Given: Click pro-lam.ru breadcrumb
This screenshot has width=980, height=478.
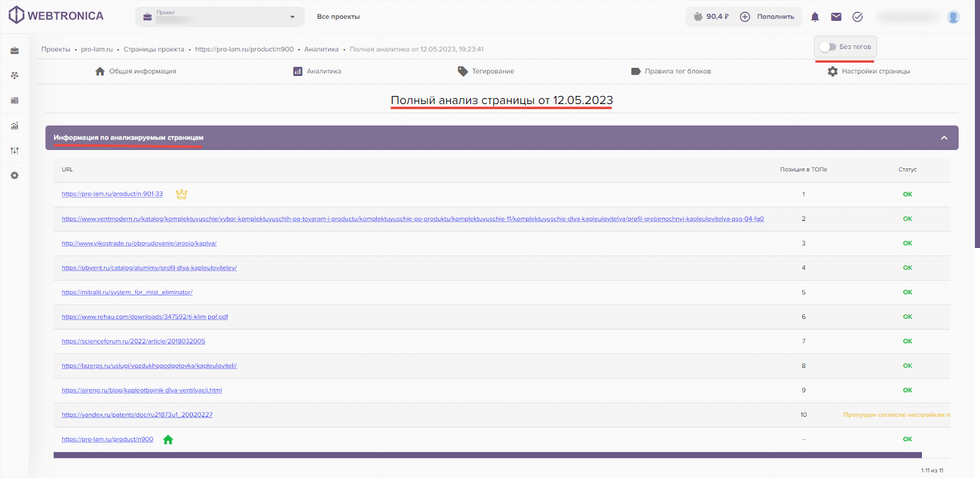Looking at the screenshot, I should pyautogui.click(x=97, y=49).
